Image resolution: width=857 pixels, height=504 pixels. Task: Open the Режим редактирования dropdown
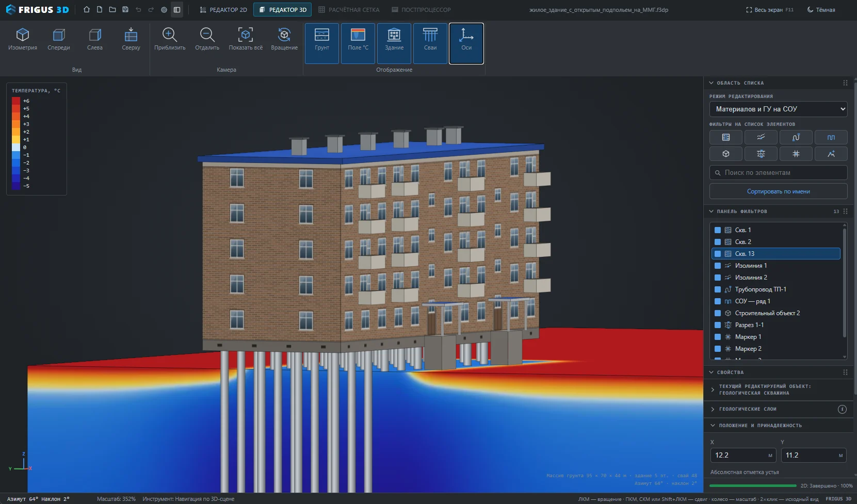coord(779,109)
